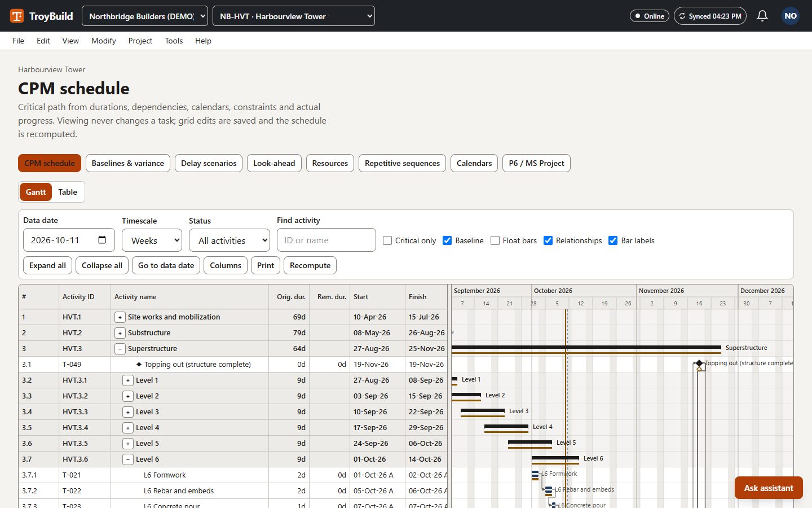Click the Print button

(266, 265)
